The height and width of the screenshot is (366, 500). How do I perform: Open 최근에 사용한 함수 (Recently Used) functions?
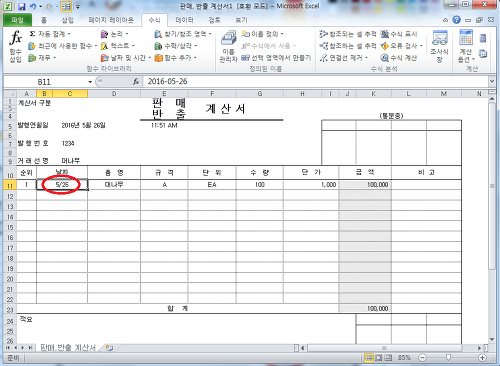[x=62, y=46]
